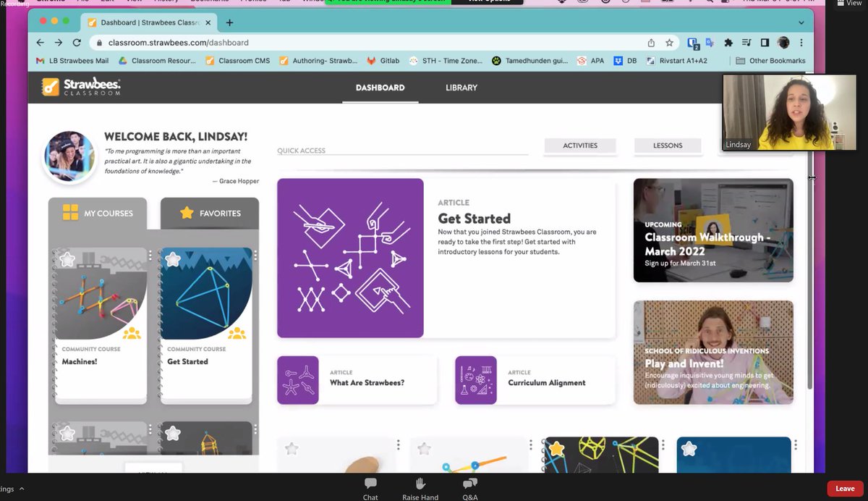Viewport: 868px width, 501px height.
Task: Toggle favorite star on Machines! course card
Action: pyautogui.click(x=67, y=259)
